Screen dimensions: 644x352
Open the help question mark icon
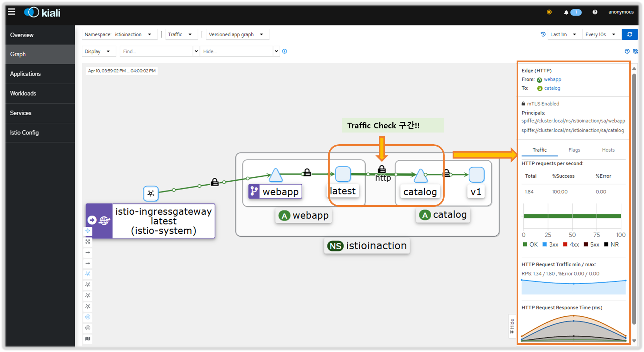pyautogui.click(x=595, y=12)
